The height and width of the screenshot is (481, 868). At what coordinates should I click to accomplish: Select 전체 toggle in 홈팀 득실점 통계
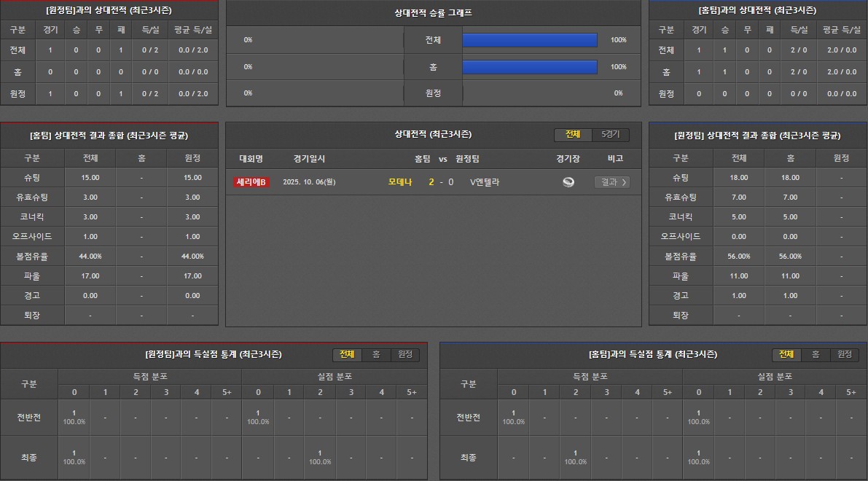pos(786,354)
